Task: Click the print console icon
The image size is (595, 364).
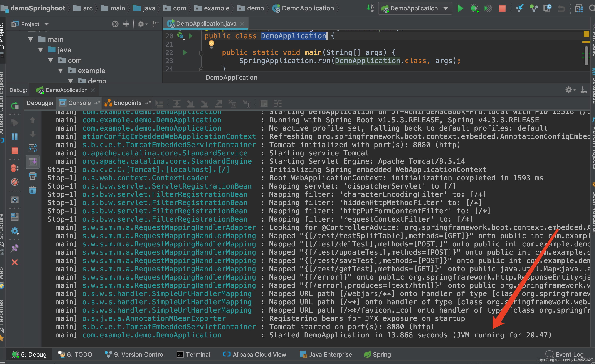Action: point(33,176)
